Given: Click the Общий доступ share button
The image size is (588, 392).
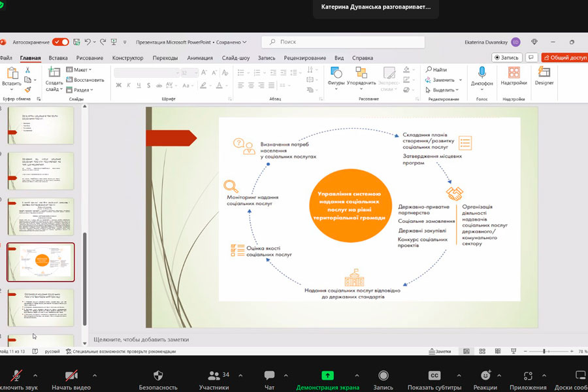Looking at the screenshot, I should click(x=564, y=57).
